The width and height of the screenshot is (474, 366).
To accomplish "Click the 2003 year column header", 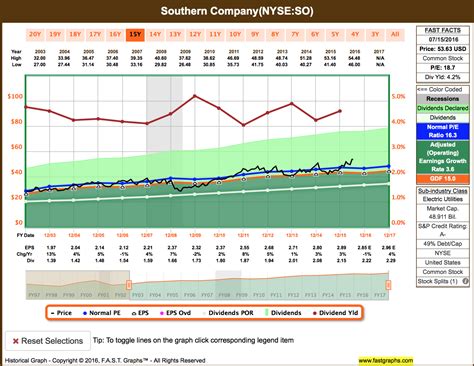I will [x=40, y=52].
